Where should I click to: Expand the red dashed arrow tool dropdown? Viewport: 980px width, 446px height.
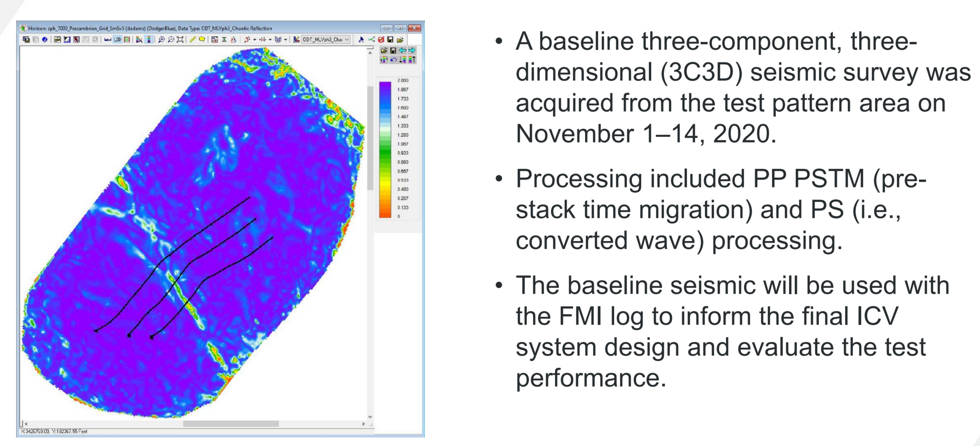tap(270, 39)
